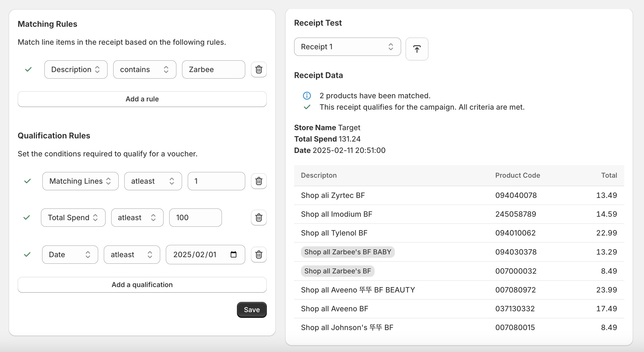Image resolution: width=644 pixels, height=352 pixels.
Task: Delete the Description contains Zarbee rule
Action: tap(259, 69)
